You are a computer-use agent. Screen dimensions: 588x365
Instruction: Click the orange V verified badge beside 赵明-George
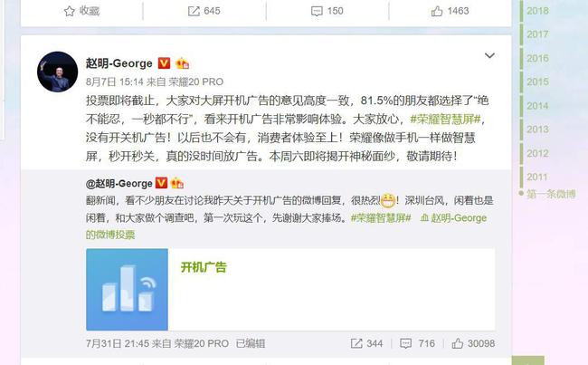164,63
